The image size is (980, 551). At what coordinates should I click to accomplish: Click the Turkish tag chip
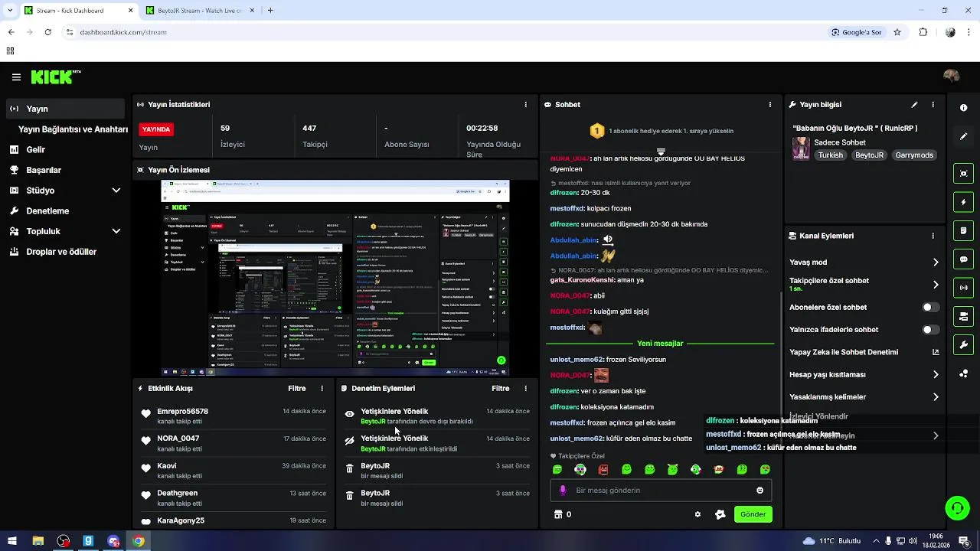pyautogui.click(x=830, y=155)
